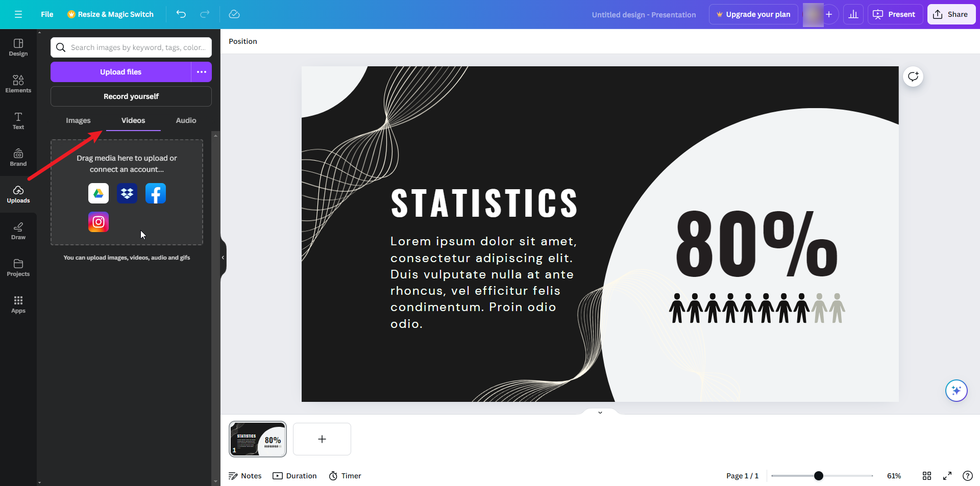Click the Page 1 / 1 indicator
The width and height of the screenshot is (980, 486).
tap(742, 476)
